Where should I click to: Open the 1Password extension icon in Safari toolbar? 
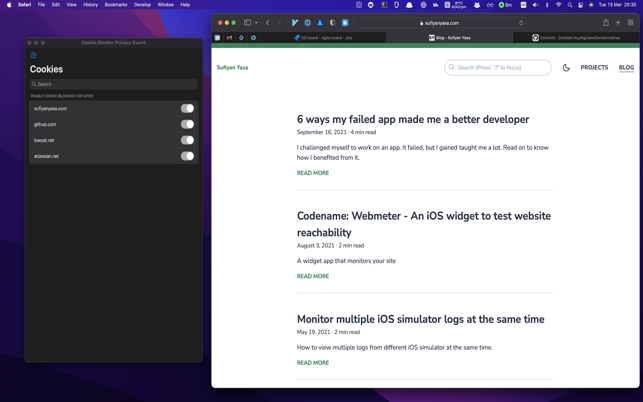pos(307,23)
